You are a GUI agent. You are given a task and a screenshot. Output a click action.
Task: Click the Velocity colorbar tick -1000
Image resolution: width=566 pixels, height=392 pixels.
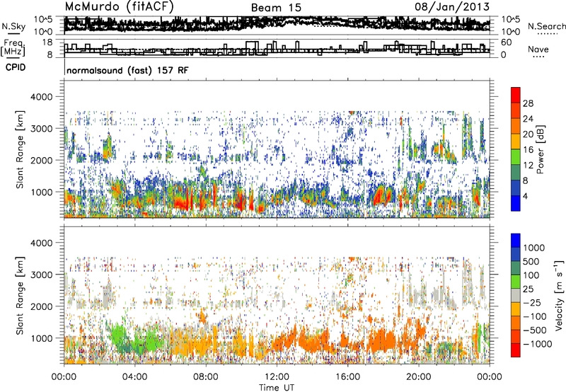[537, 344]
